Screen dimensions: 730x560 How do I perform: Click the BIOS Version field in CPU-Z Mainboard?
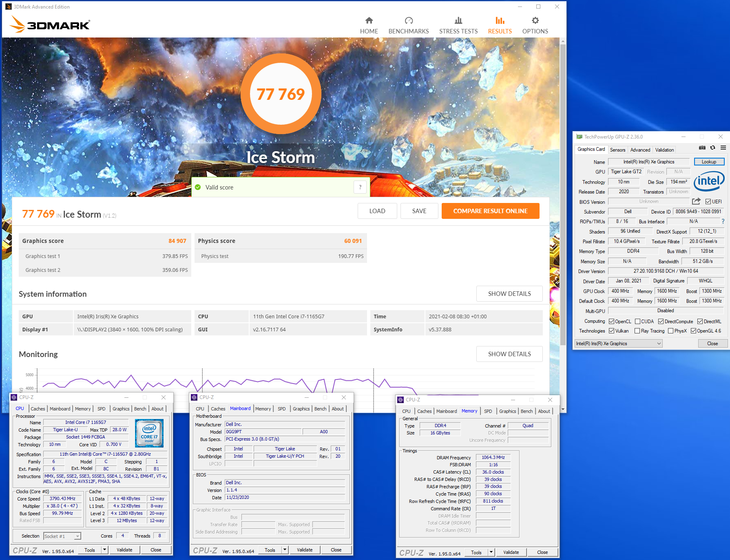(x=285, y=490)
